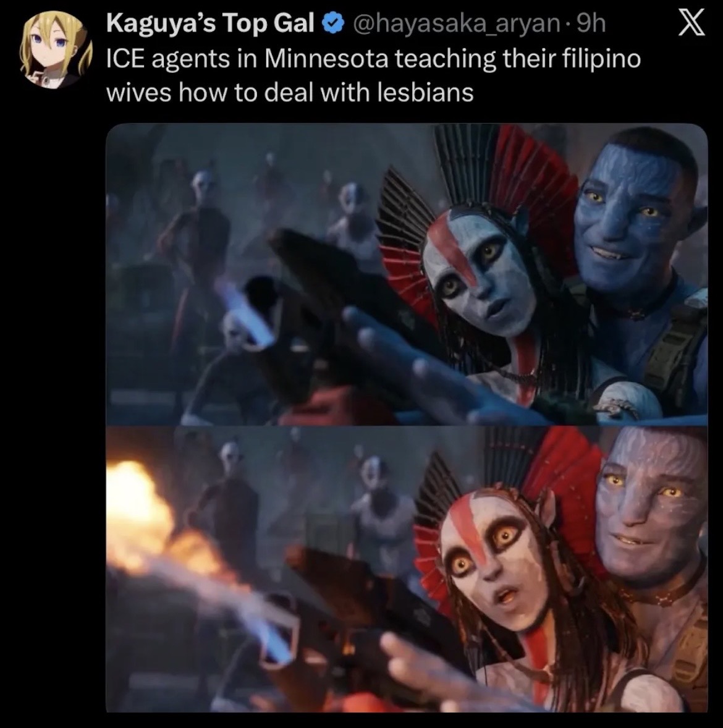Open the top meme image panel
The image size is (723, 728).
tap(407, 274)
